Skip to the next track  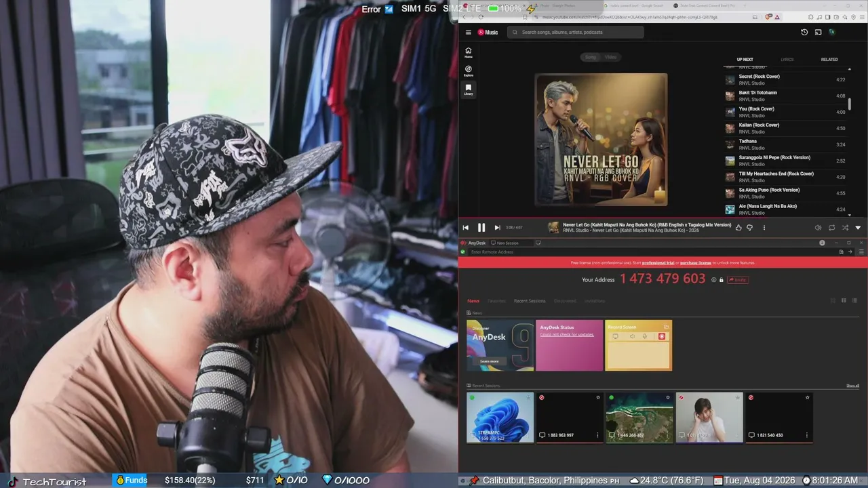[x=497, y=228]
